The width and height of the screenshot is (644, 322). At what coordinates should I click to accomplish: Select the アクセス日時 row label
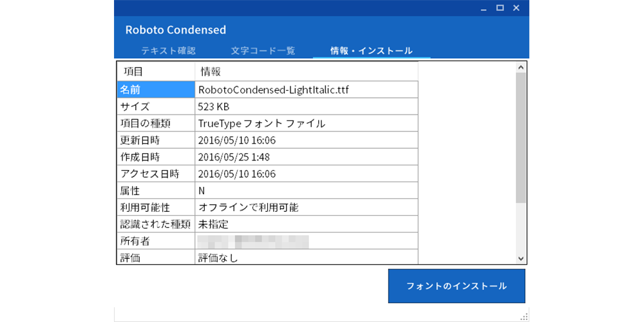coord(156,174)
